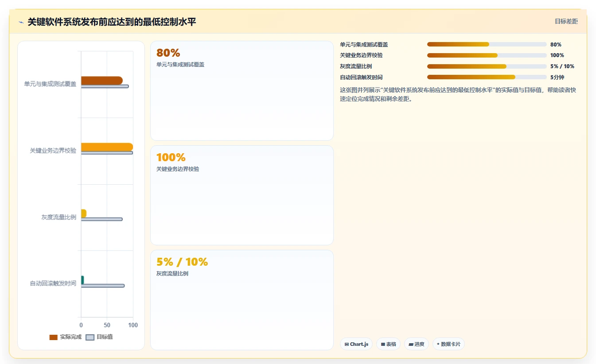Select the 进度 tag chip
The image size is (596, 364).
417,344
